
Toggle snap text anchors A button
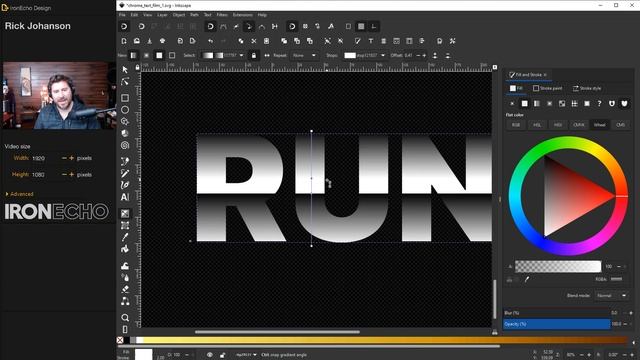click(x=331, y=27)
